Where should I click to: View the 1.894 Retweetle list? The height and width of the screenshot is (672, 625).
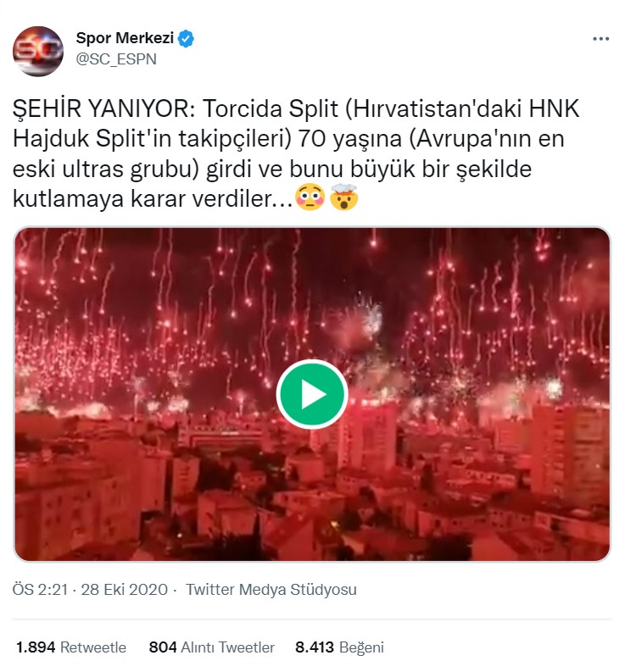point(71,647)
